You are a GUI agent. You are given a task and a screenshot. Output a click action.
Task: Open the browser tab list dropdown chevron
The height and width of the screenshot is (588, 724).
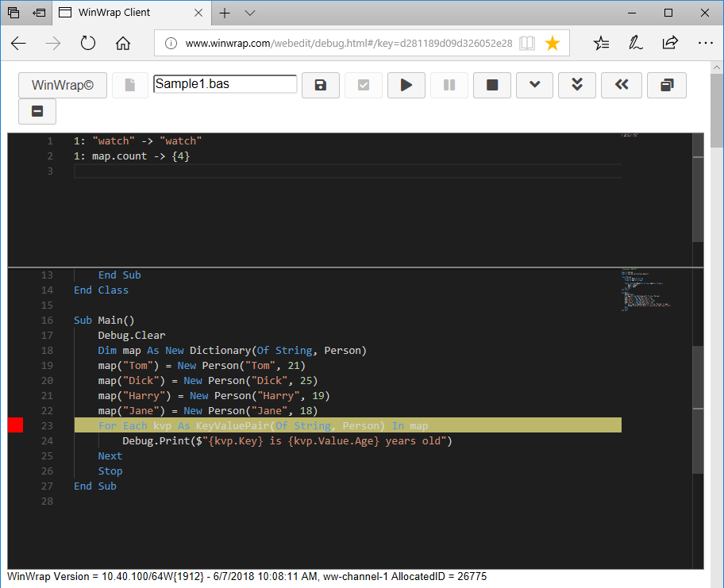[250, 13]
